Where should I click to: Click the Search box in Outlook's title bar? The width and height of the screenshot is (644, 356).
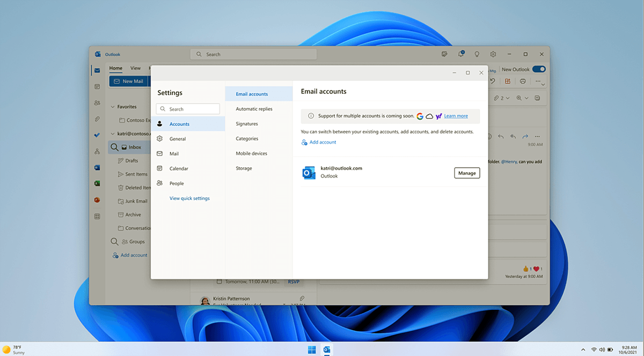pos(253,54)
